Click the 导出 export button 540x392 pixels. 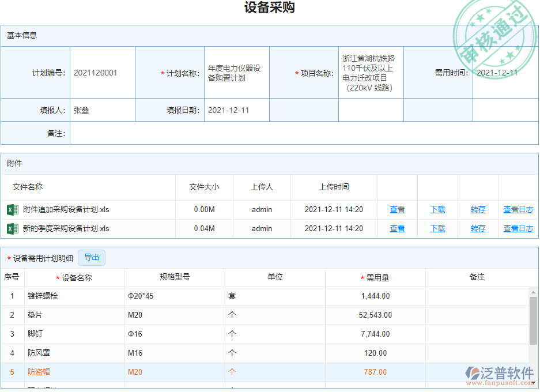pyautogui.click(x=90, y=258)
